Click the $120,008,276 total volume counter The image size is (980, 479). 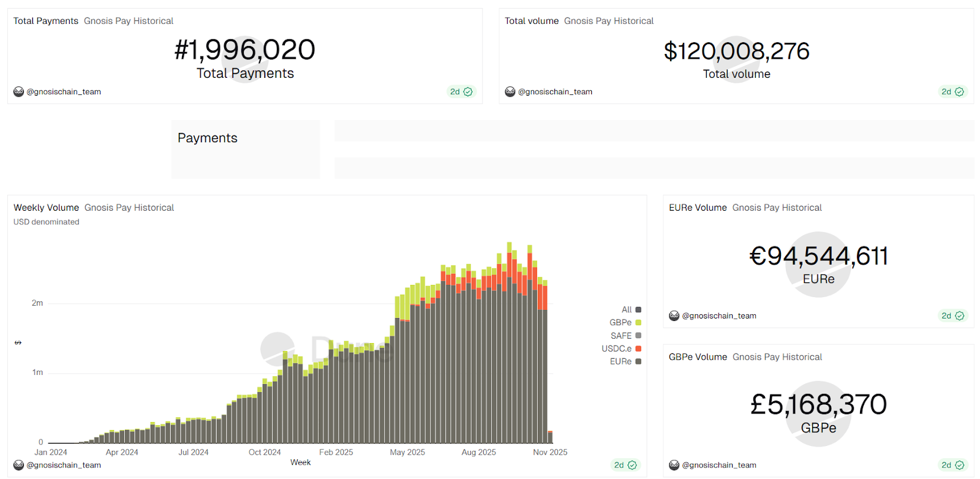[737, 51]
